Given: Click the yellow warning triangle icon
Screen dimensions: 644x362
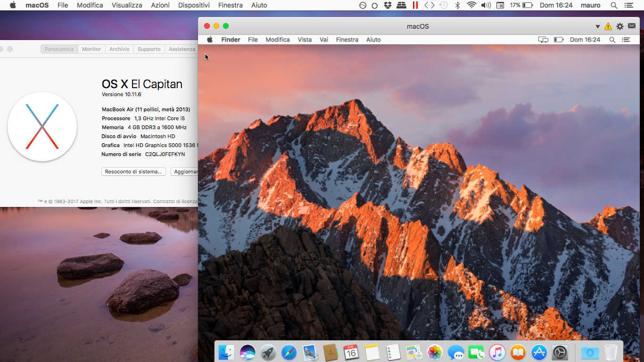Looking at the screenshot, I should (x=608, y=26).
